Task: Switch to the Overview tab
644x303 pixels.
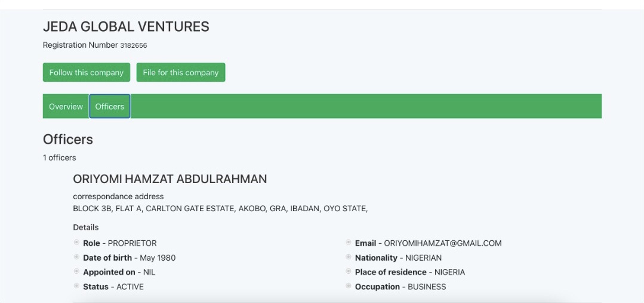Action: tap(66, 106)
